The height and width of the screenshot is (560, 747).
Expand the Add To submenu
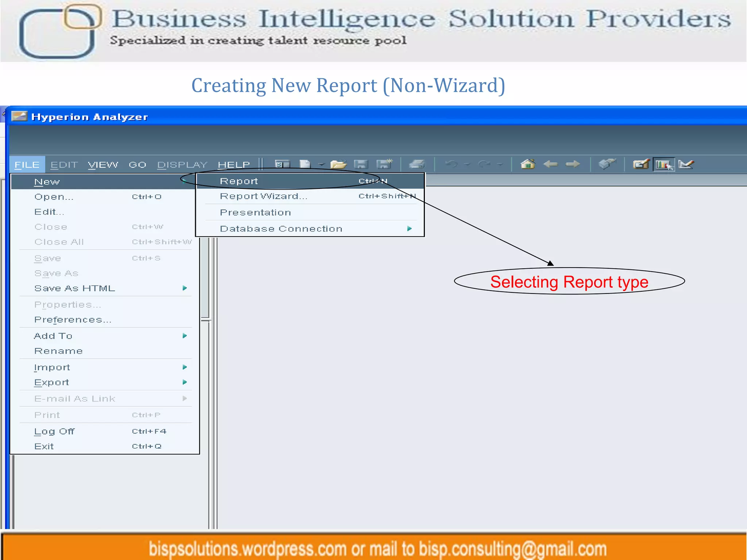[x=104, y=336]
